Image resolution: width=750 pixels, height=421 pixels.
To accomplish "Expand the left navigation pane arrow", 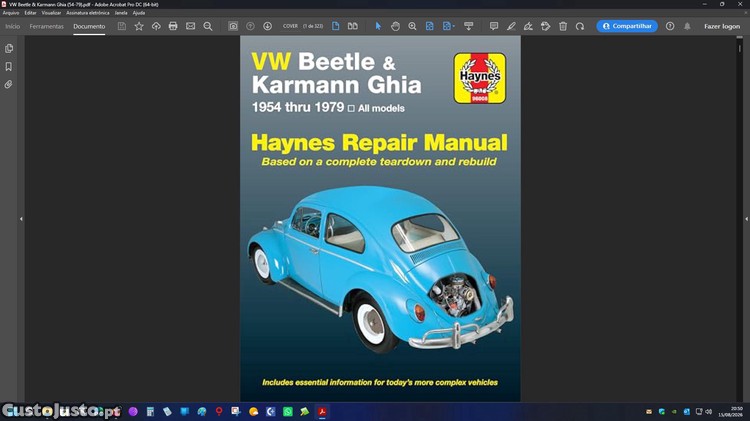I will (x=21, y=219).
